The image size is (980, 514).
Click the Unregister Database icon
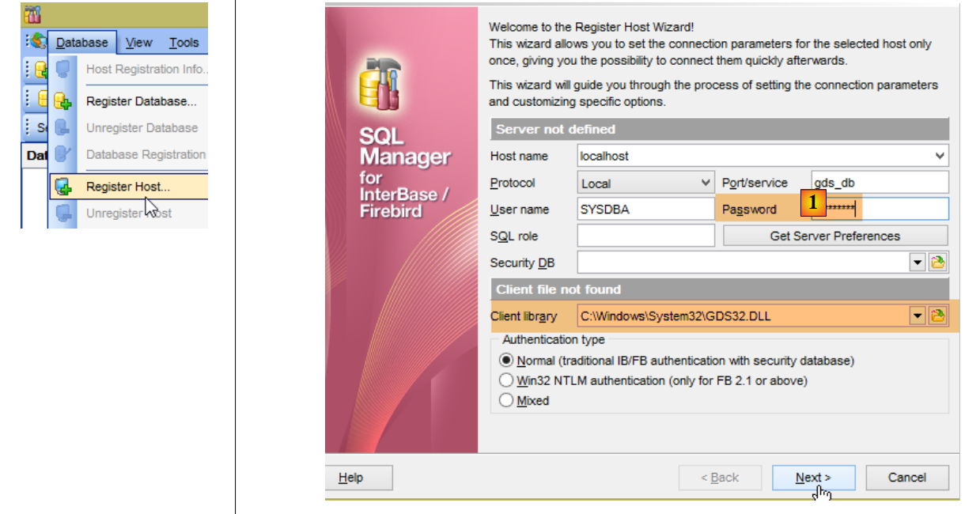[x=63, y=128]
